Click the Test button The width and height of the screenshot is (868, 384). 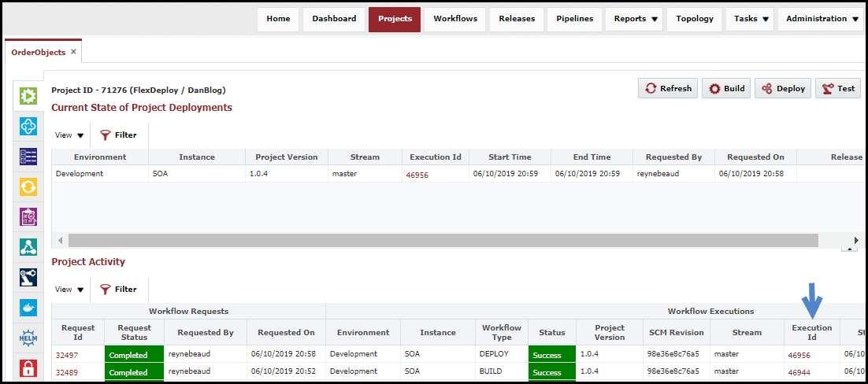tap(838, 89)
